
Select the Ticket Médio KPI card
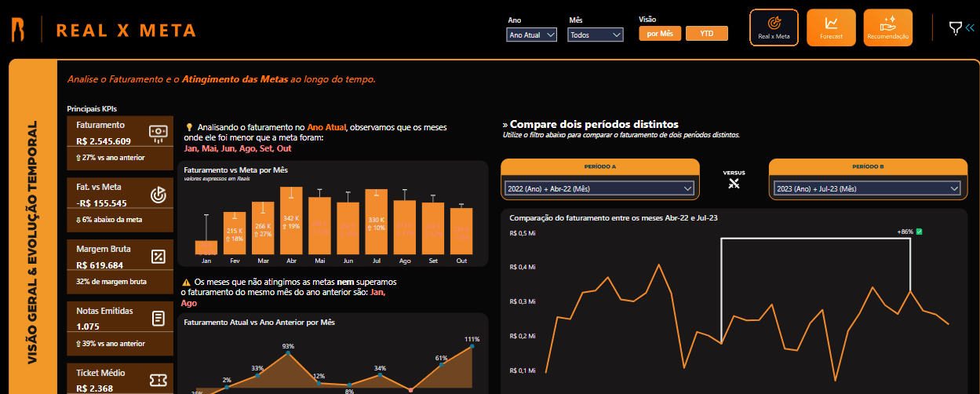120,378
